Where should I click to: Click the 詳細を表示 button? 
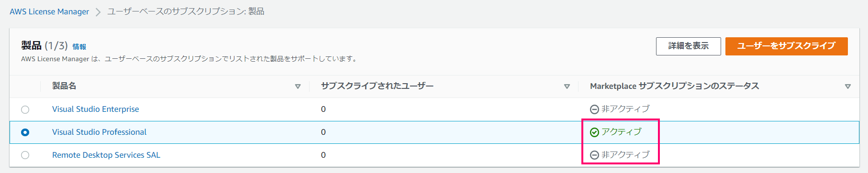click(x=689, y=46)
